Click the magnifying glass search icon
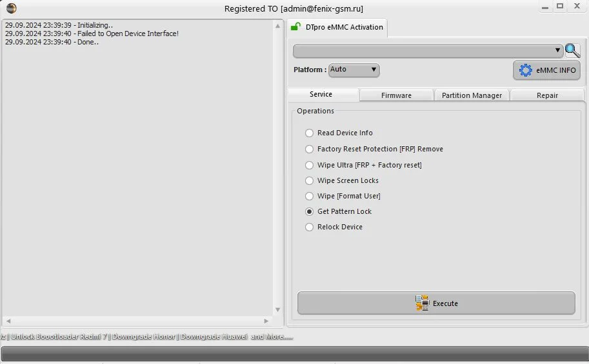This screenshot has height=364, width=589. point(572,50)
